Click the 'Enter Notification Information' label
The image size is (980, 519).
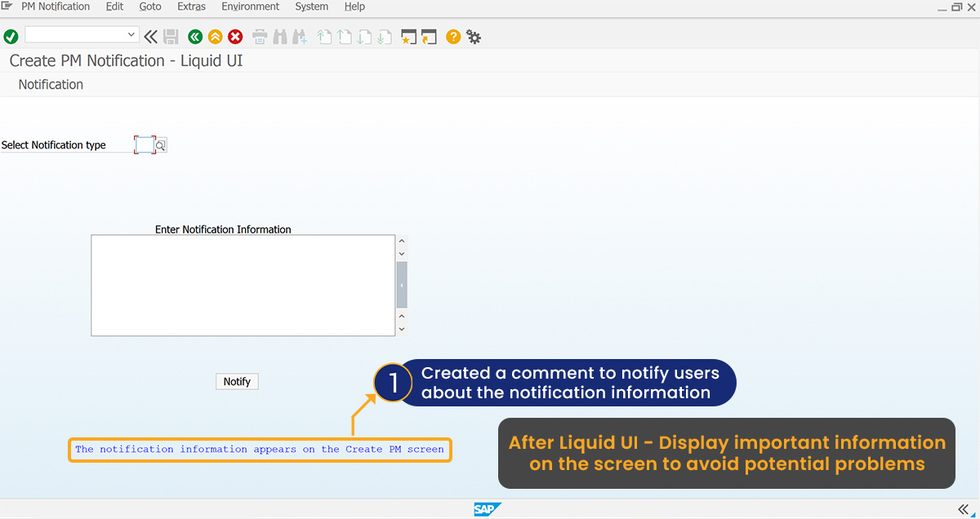tap(223, 229)
